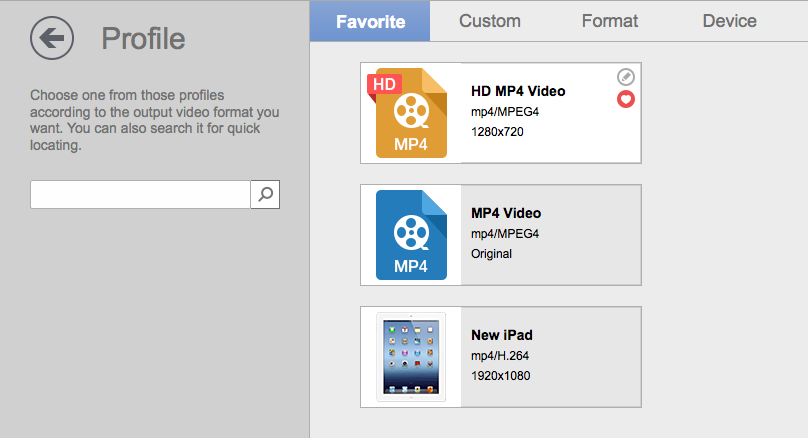Click the New iPad device thumbnail
808x438 pixels.
(411, 357)
